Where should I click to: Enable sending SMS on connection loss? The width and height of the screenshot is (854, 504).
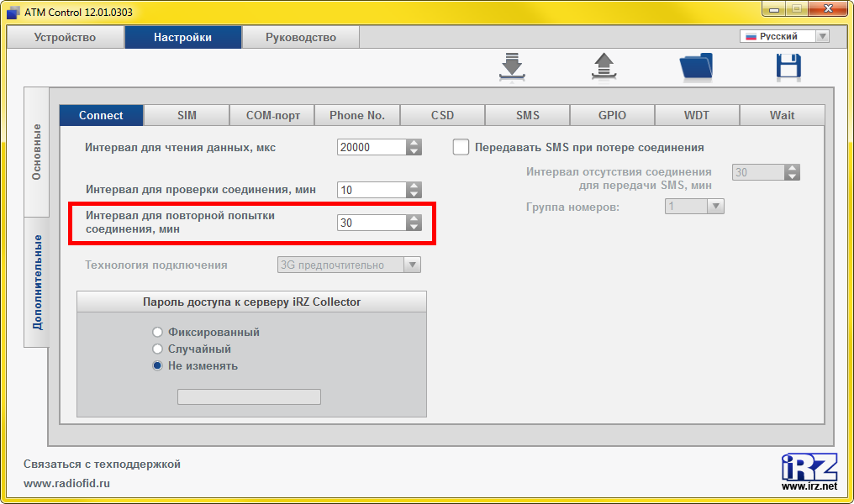click(x=461, y=147)
